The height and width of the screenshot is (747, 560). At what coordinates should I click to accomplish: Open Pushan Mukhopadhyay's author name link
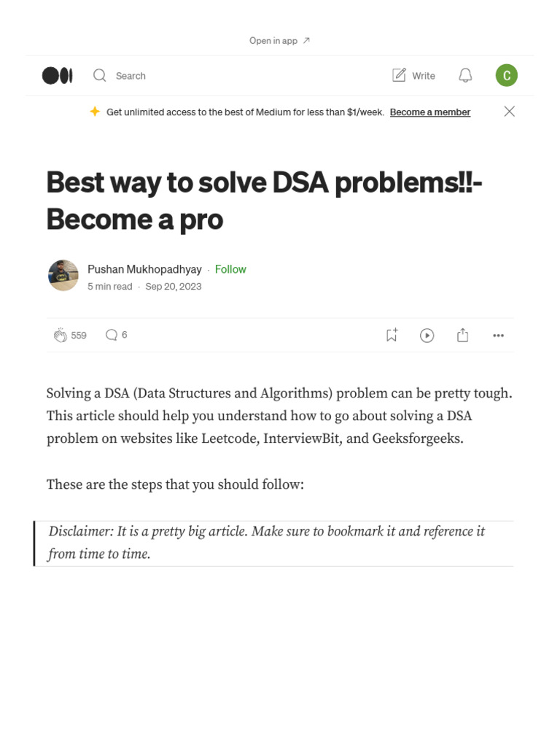tap(144, 269)
